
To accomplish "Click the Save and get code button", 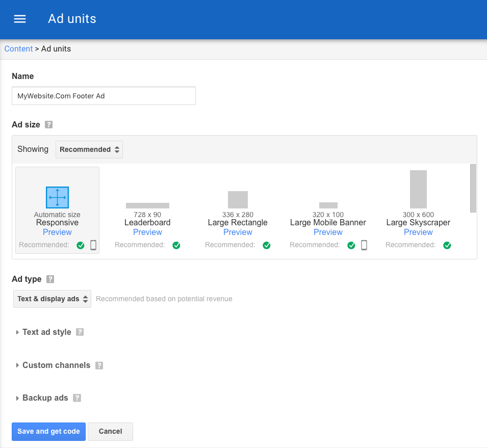I will click(48, 431).
